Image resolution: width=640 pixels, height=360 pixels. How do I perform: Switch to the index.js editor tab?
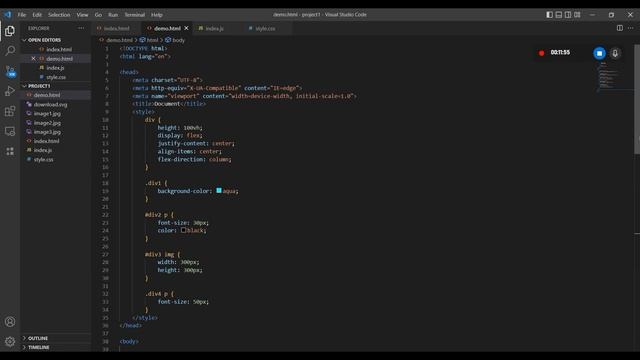click(215, 29)
